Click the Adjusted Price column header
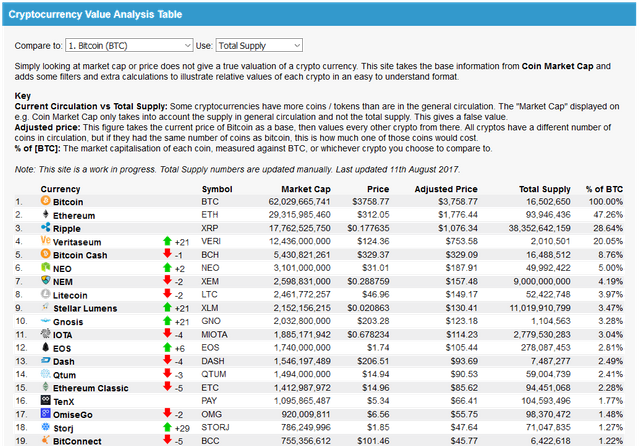Screen dimensions: 640x446 [446, 189]
